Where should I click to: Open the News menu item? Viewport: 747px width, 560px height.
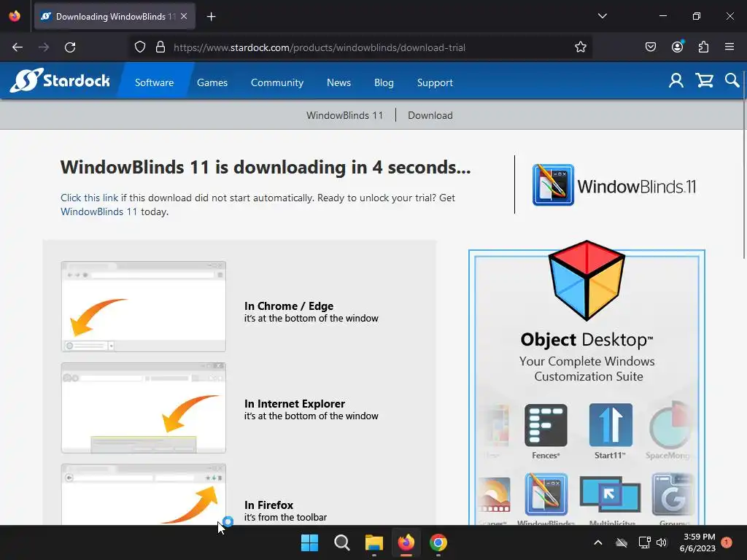pyautogui.click(x=338, y=82)
